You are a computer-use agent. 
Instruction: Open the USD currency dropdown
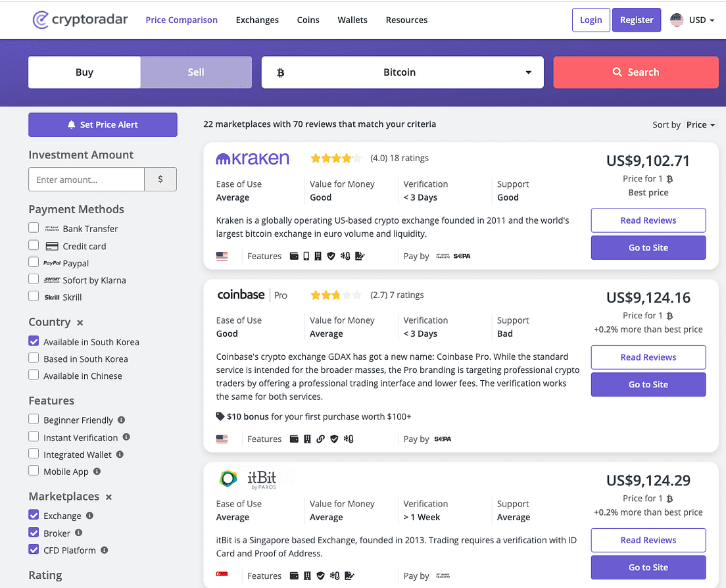click(x=692, y=20)
